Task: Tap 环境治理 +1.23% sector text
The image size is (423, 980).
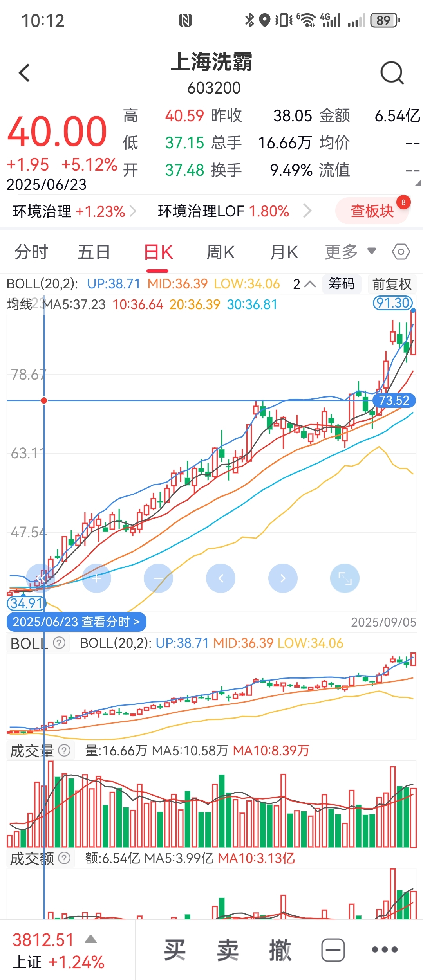Action: click(69, 211)
